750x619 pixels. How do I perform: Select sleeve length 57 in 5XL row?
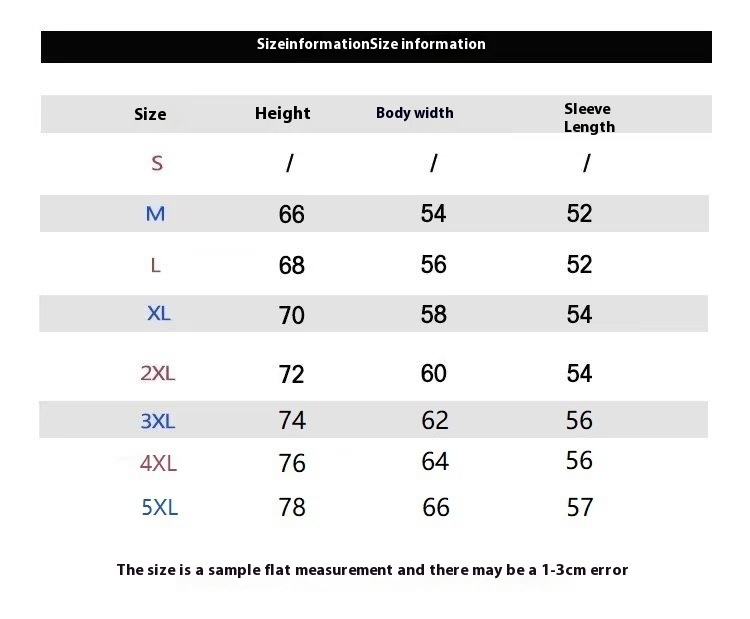click(x=580, y=507)
